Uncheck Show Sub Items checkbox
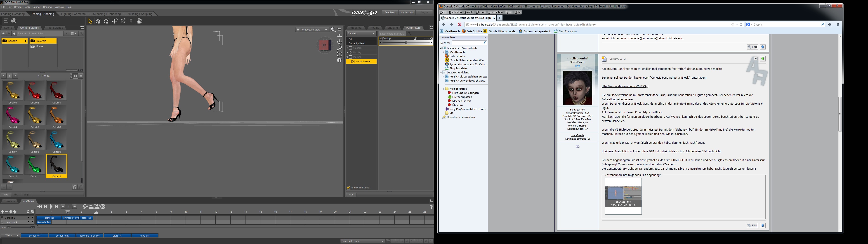868x244 pixels. coord(348,188)
